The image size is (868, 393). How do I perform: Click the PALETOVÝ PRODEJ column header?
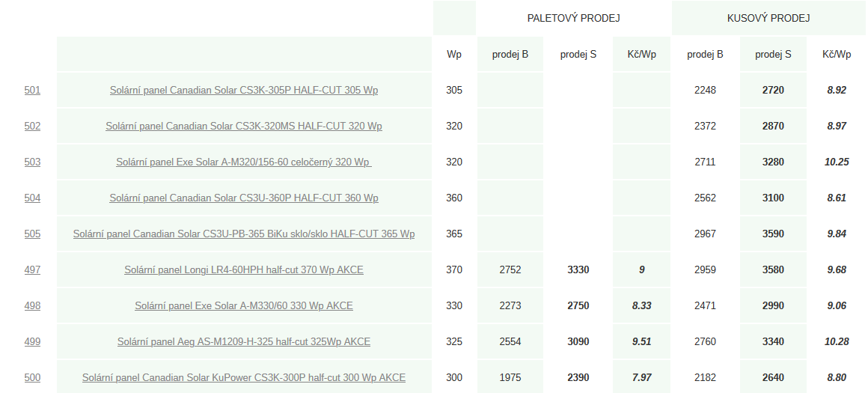coord(573,18)
